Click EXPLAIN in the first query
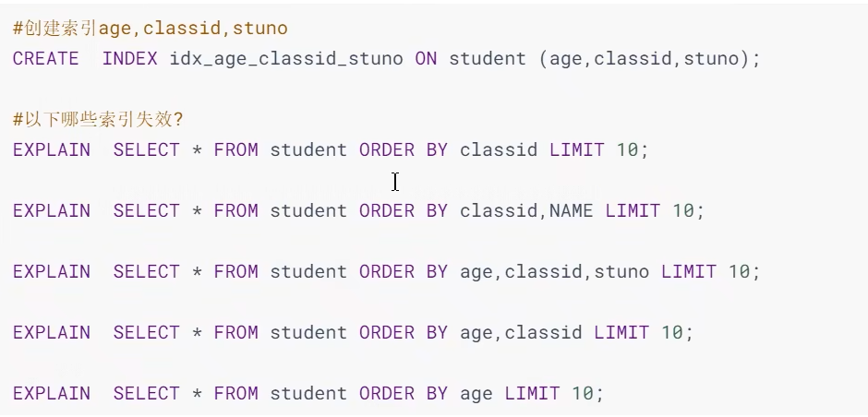Image resolution: width=868 pixels, height=417 pixels. (x=52, y=149)
